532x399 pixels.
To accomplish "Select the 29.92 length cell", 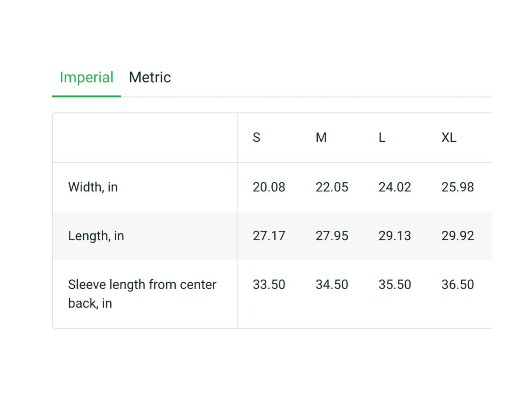I will click(458, 236).
